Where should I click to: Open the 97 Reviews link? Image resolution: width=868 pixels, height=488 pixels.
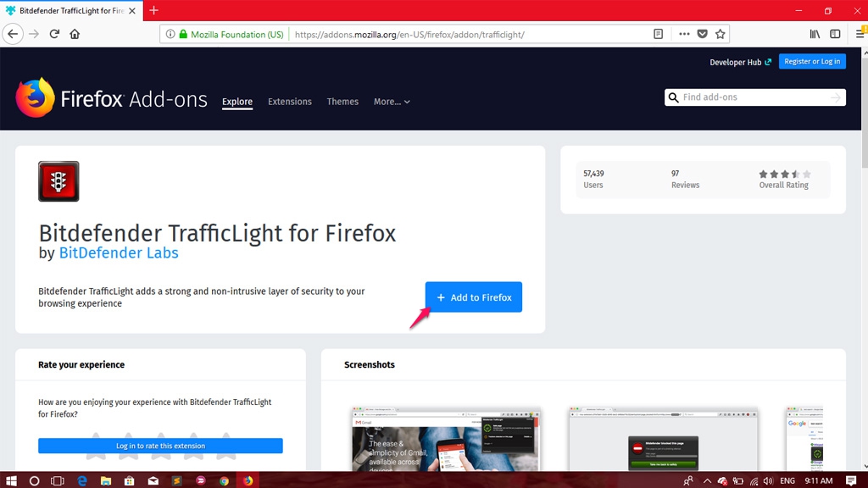(685, 180)
